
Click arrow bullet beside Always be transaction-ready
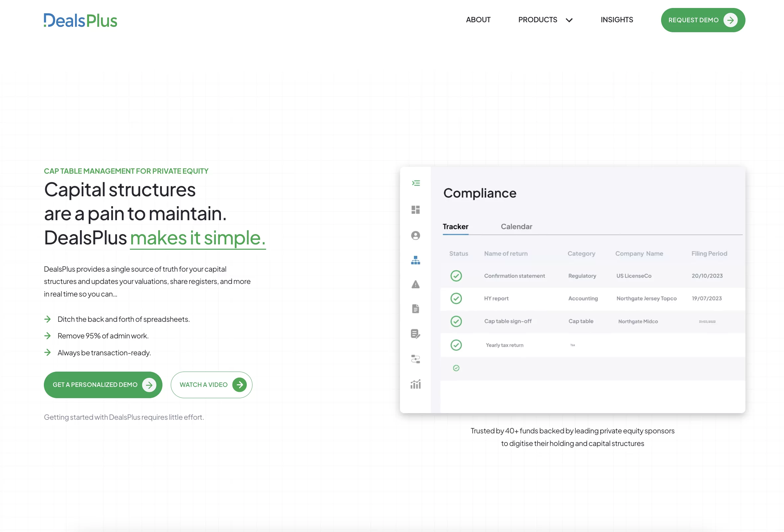tap(48, 353)
